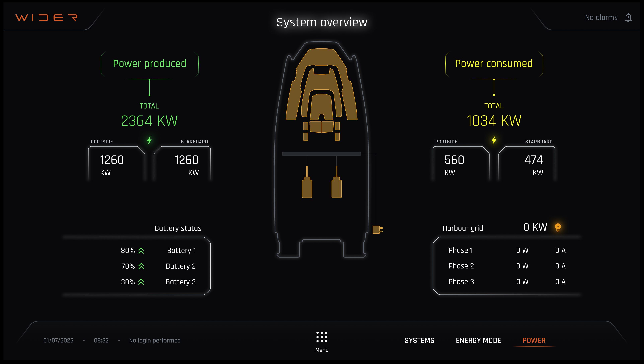
Task: Select the starboard 1260 KW production box
Action: 182,164
